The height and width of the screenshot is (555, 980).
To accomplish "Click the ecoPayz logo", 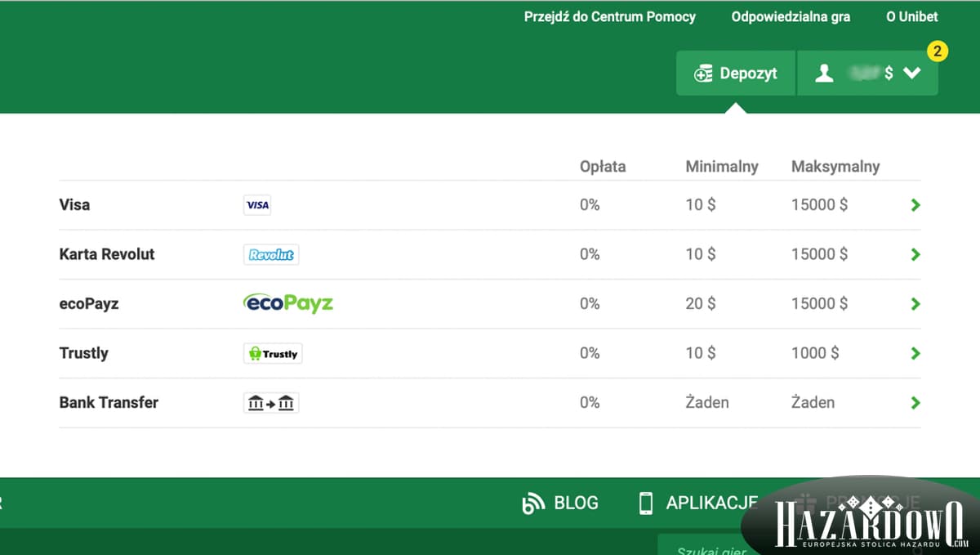I will click(288, 303).
